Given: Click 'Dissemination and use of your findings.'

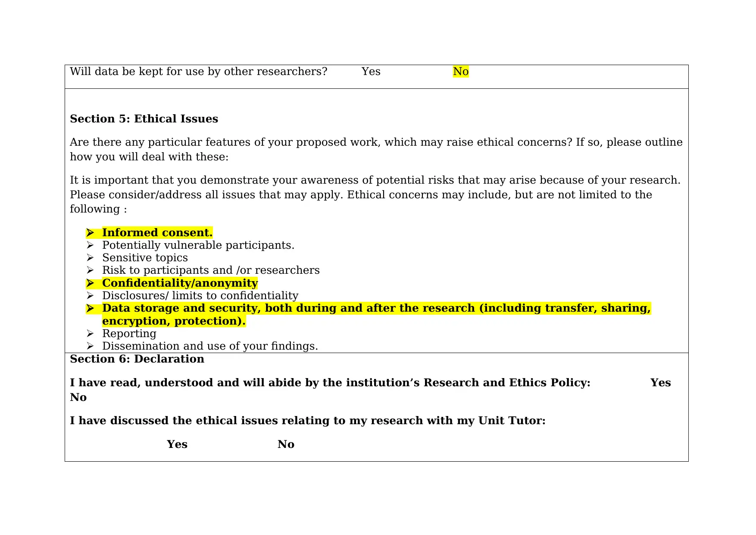Looking at the screenshot, I should pos(210,346).
